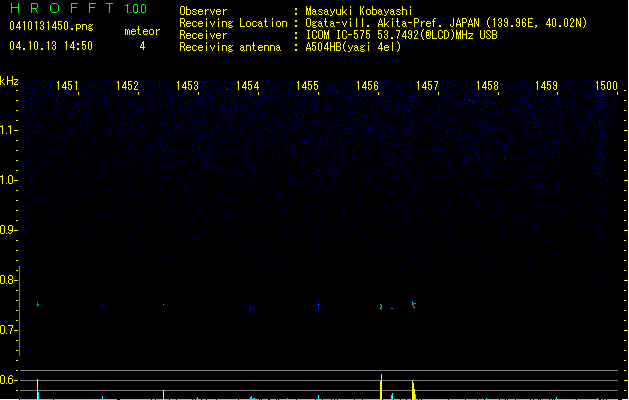Click the 1.1 frequency axis label
629x400 pixels.
point(8,130)
